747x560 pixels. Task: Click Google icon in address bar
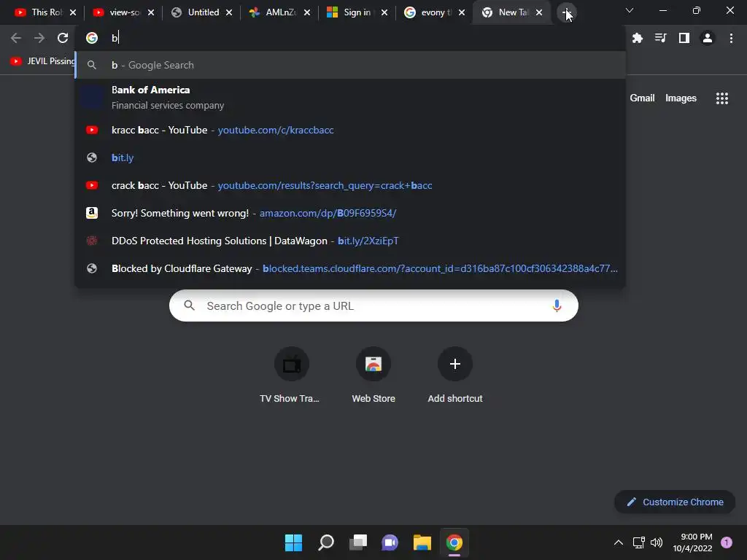[x=92, y=38]
